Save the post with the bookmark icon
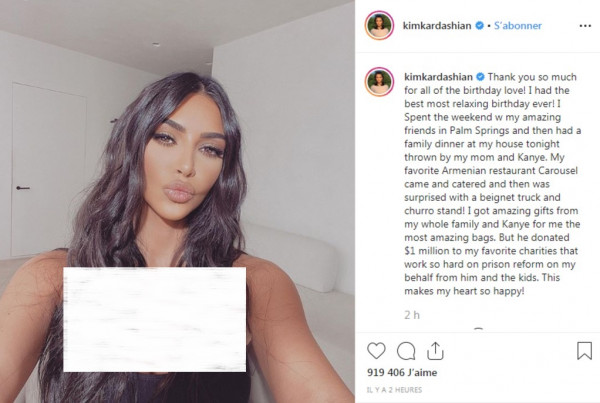This screenshot has height=403, width=600. 584,351
